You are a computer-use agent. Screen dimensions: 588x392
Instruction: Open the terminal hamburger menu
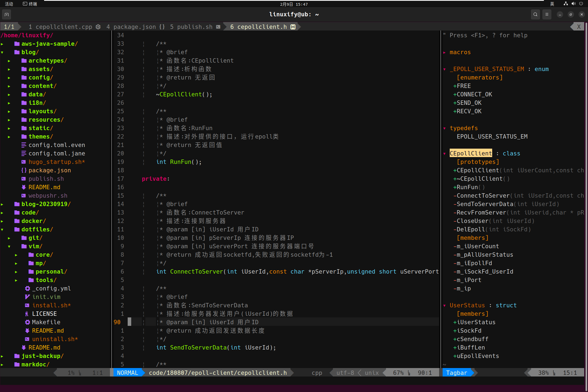coord(547,14)
